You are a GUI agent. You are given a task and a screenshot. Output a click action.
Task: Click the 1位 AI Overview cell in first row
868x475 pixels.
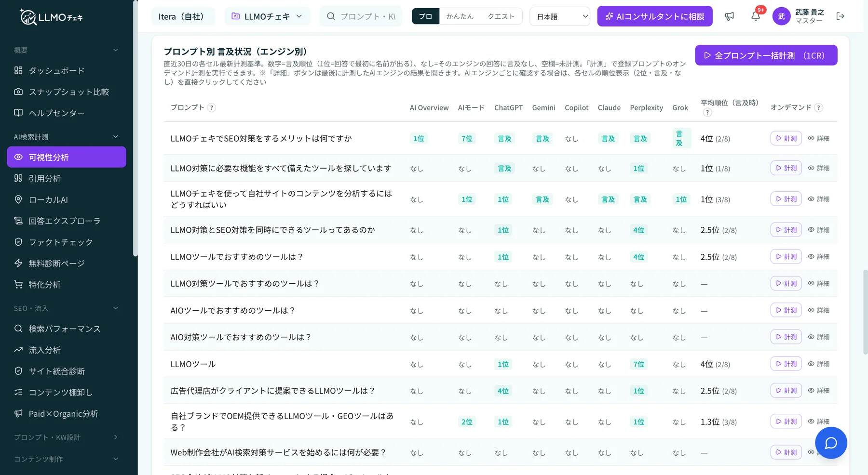pyautogui.click(x=419, y=139)
